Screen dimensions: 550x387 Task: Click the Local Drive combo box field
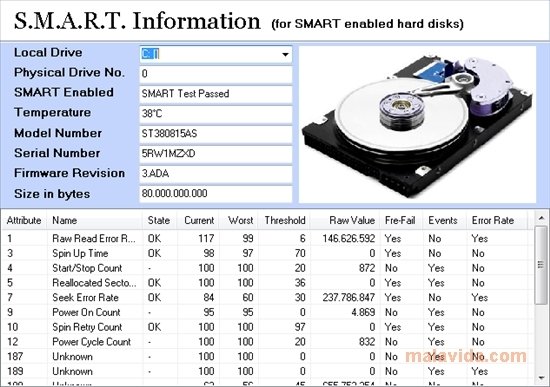coord(216,54)
